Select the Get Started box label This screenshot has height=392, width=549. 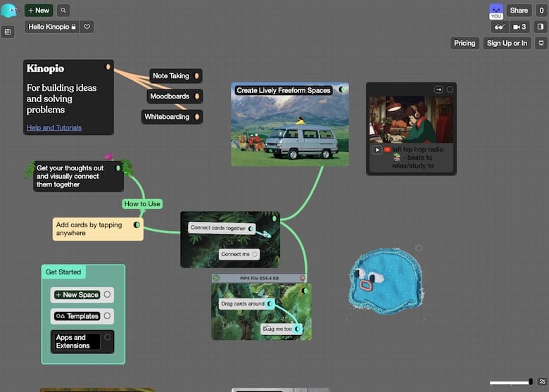63,272
